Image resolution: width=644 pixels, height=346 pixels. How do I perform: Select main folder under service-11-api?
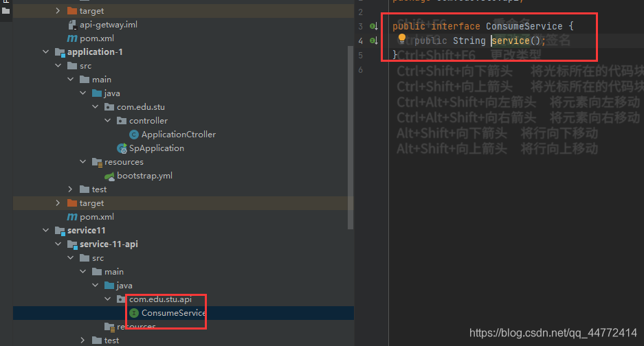pos(114,272)
